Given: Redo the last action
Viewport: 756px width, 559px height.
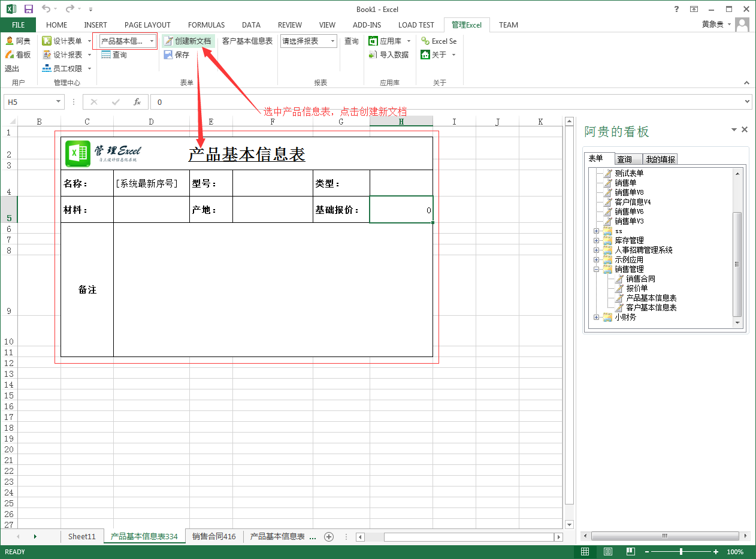Looking at the screenshot, I should [x=69, y=9].
